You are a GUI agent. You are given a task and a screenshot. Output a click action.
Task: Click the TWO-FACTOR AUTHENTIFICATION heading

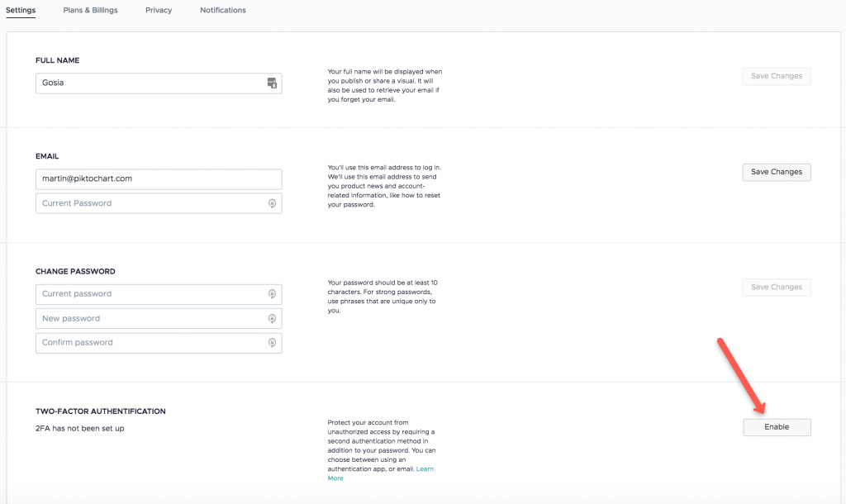click(x=100, y=411)
